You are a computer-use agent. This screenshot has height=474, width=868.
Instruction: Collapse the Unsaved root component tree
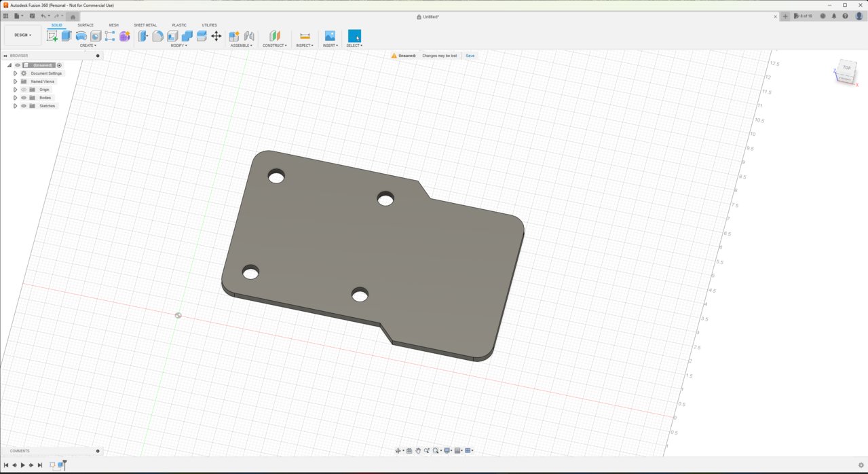(x=10, y=65)
